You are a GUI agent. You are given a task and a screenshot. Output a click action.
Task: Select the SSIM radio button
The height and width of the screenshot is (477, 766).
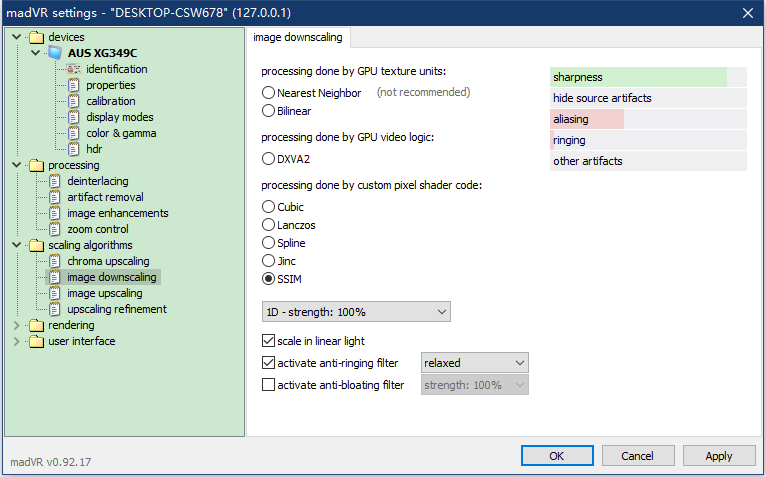point(268,279)
